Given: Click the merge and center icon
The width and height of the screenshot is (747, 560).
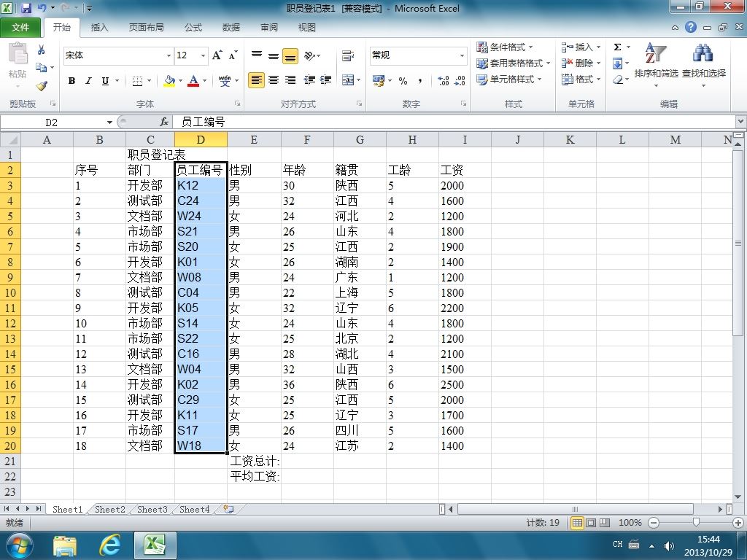Looking at the screenshot, I should click(348, 80).
